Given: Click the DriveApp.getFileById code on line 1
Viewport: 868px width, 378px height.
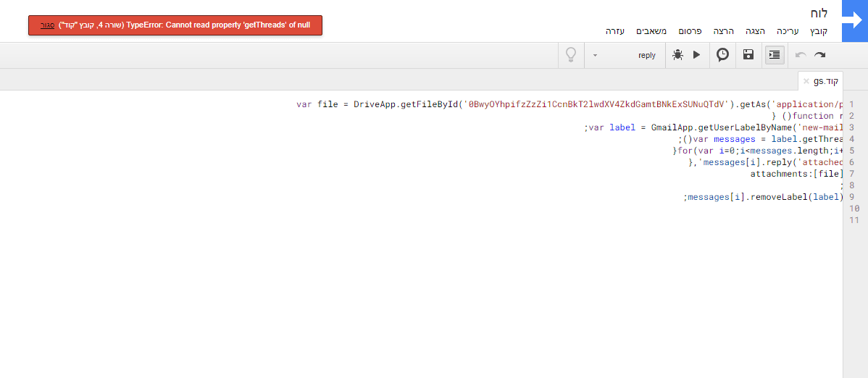Looking at the screenshot, I should coord(569,104).
